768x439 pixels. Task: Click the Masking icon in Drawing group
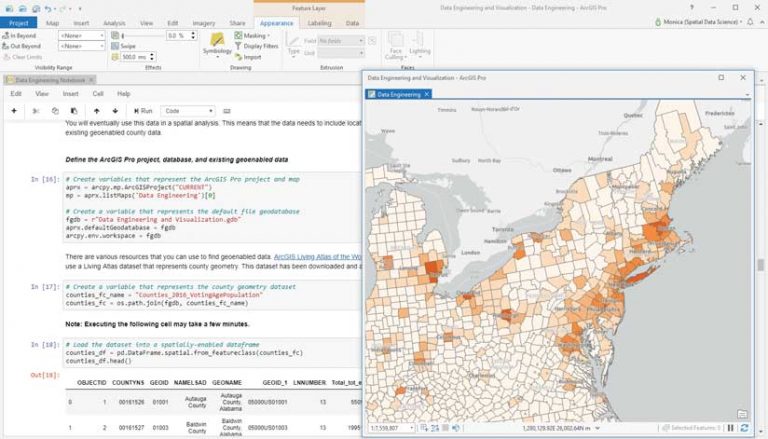tap(238, 35)
